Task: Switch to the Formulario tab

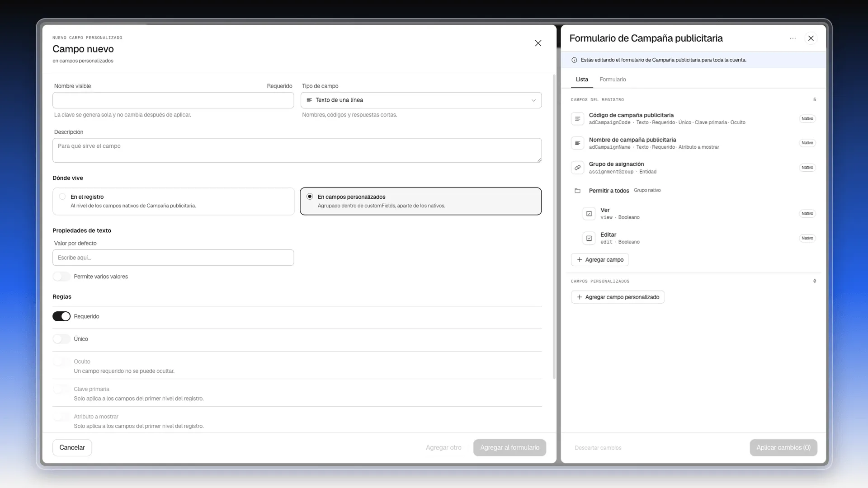Action: pos(613,80)
